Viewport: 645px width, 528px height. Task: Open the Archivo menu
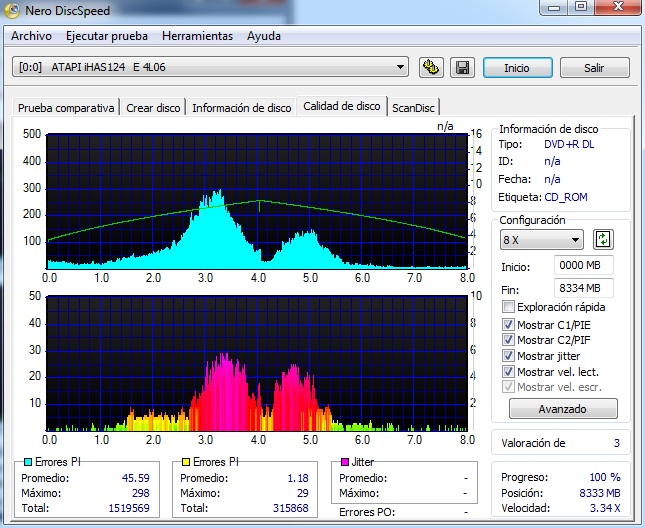click(31, 36)
